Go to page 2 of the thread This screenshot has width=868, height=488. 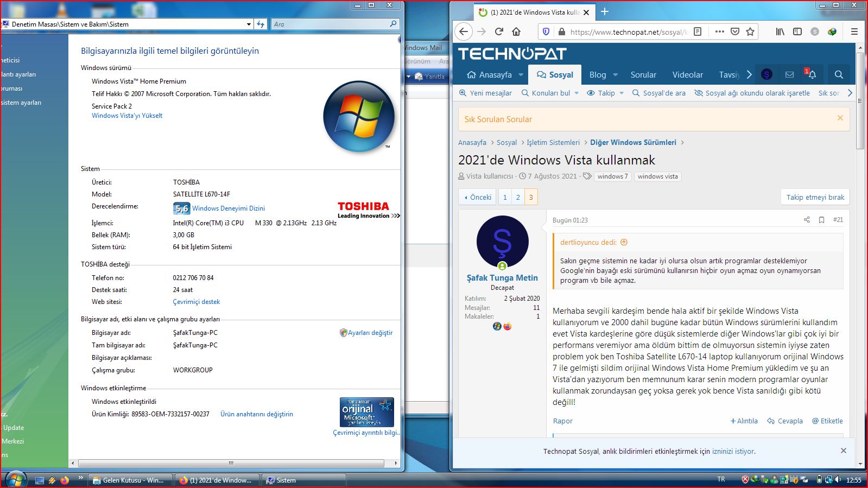pos(518,197)
